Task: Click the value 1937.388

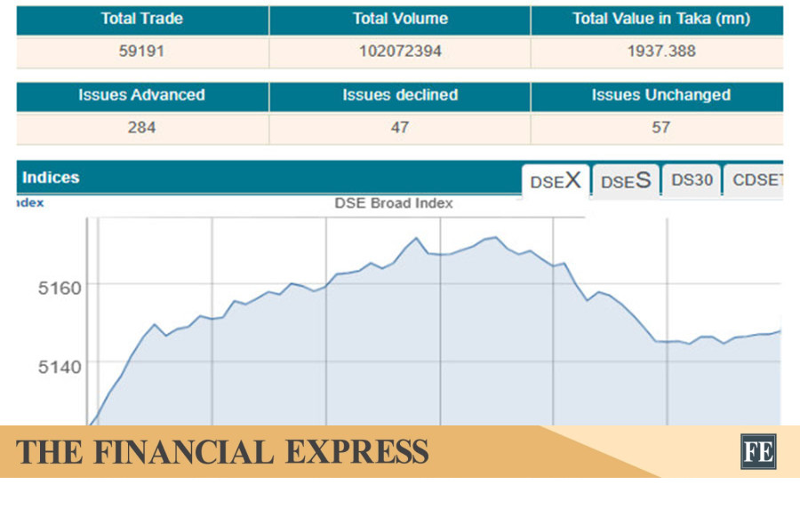Action: [x=657, y=52]
